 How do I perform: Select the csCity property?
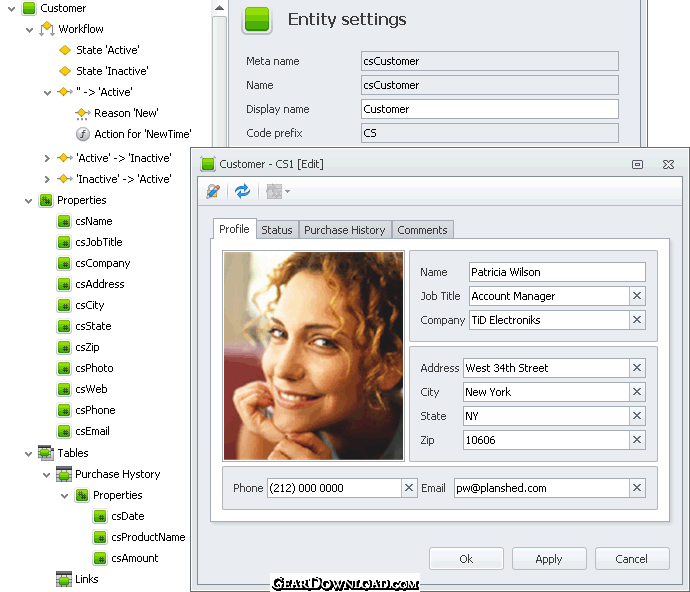pos(90,305)
